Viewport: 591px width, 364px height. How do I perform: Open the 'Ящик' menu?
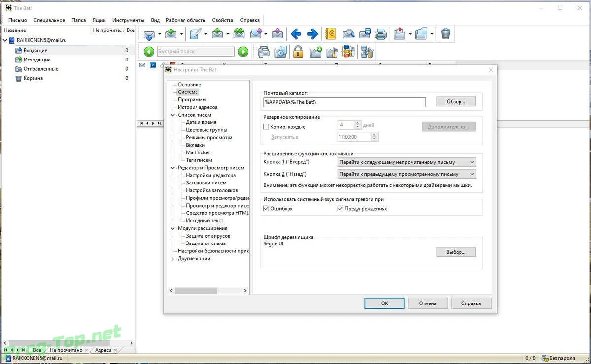[x=99, y=20]
